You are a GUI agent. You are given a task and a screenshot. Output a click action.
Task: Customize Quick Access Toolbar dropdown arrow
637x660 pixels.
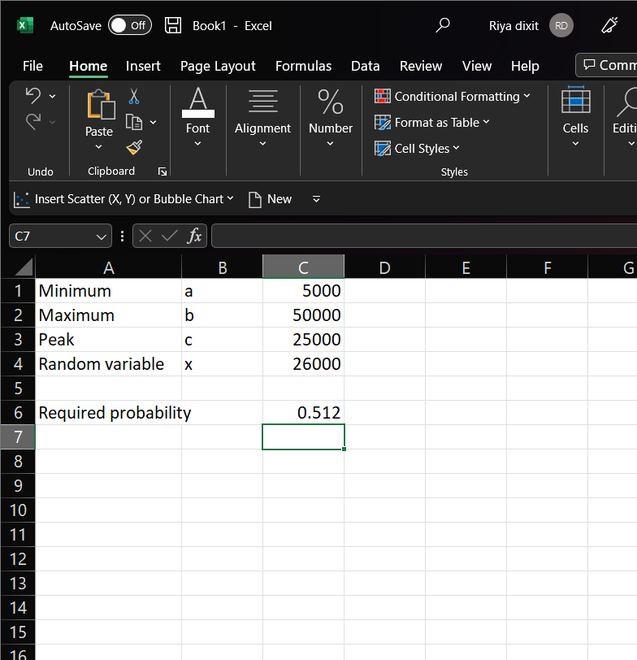point(316,199)
